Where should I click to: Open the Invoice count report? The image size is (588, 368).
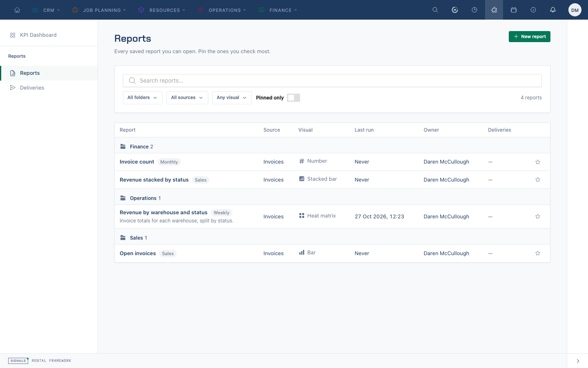137,162
